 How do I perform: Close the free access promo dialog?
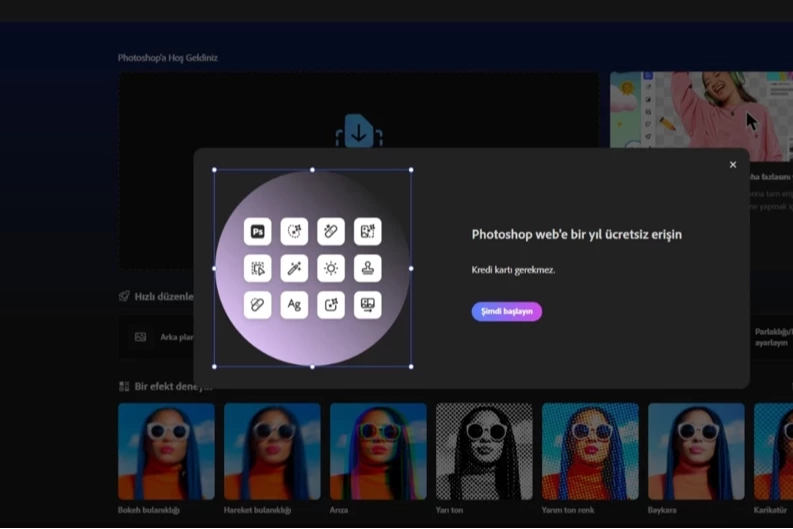point(733,165)
